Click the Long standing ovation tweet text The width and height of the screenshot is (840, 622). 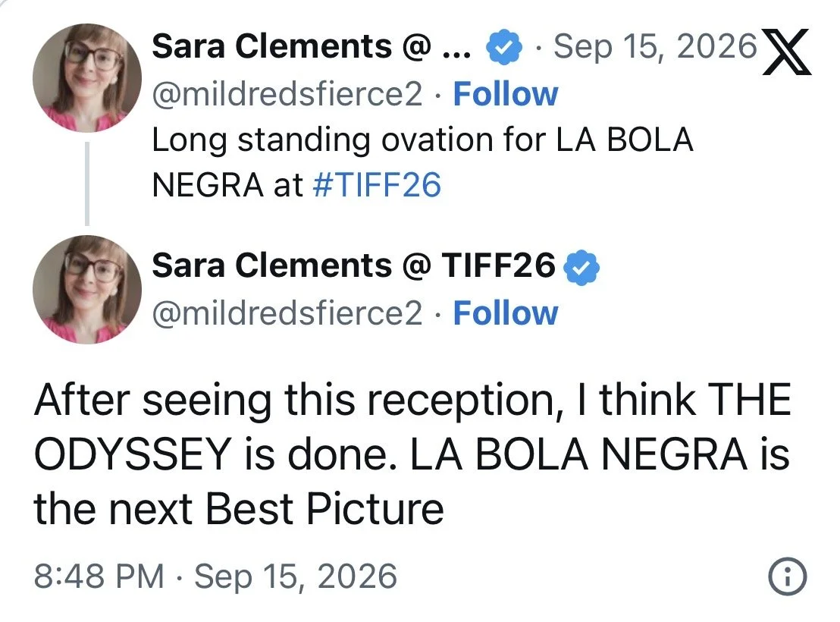[423, 162]
